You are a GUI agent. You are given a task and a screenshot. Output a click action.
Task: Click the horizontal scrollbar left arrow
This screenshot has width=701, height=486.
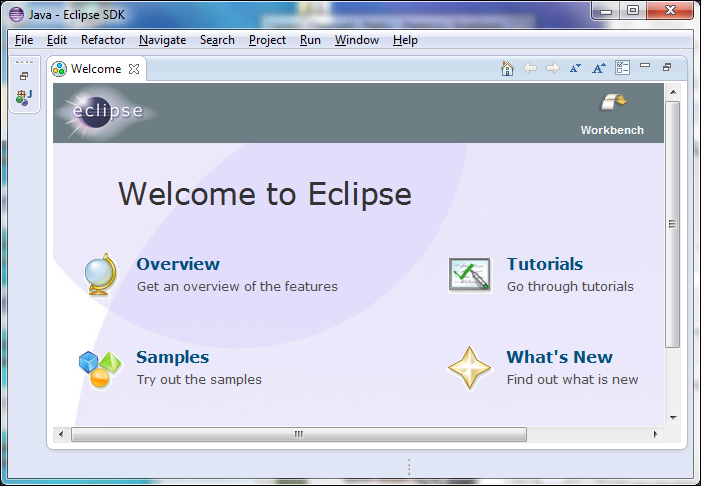pyautogui.click(x=61, y=434)
